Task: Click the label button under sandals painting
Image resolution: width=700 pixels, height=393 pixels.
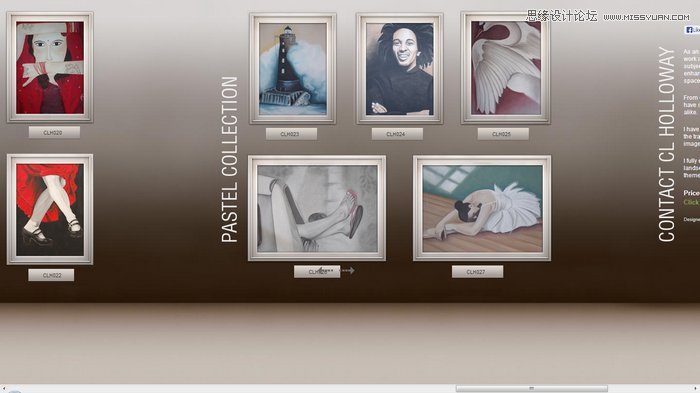Action: coord(317,272)
